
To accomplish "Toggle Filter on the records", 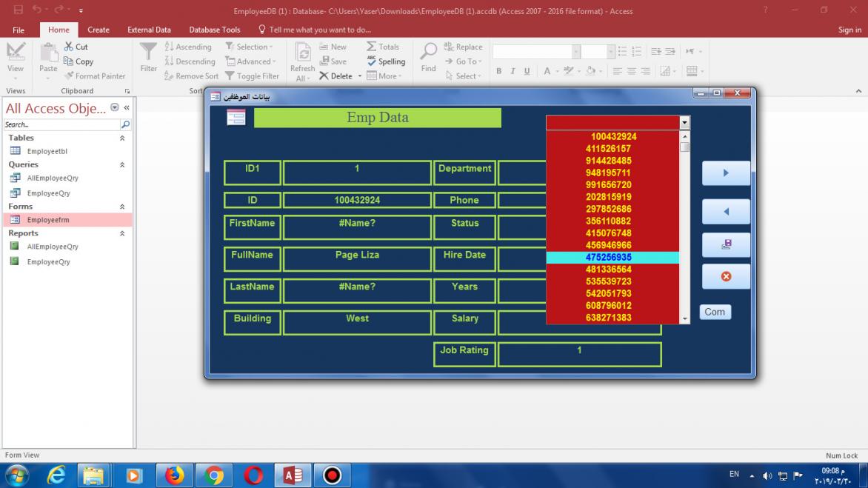I will tap(252, 76).
